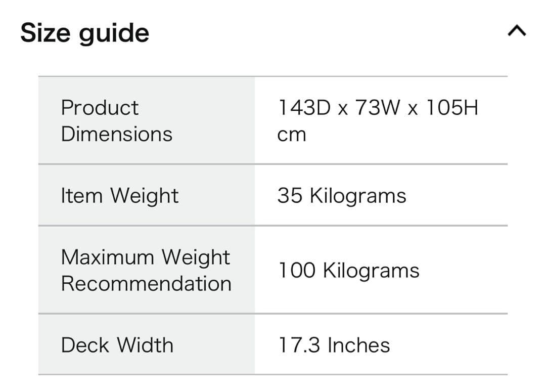Click the word Product in first row
Image resolution: width=546 pixels, height=392 pixels.
100,108
